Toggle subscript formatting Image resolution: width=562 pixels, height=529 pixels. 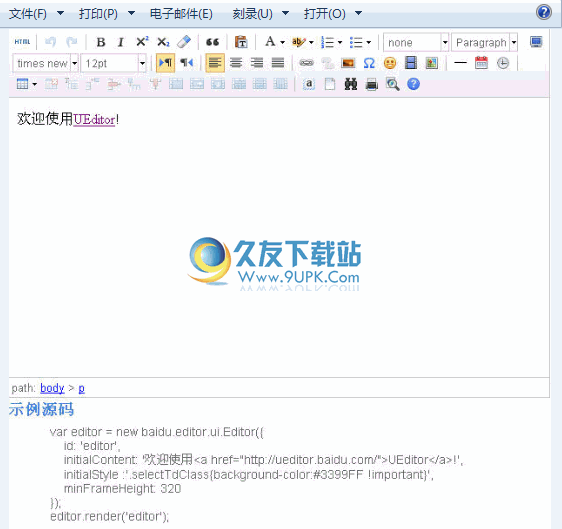tap(163, 42)
